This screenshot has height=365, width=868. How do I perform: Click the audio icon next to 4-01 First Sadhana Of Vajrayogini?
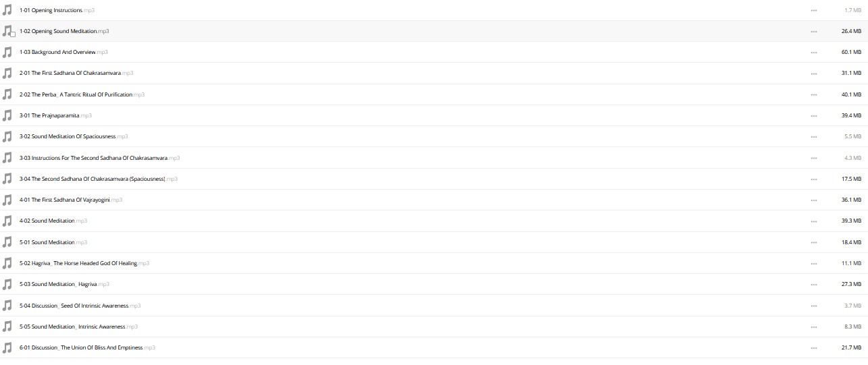pos(7,200)
